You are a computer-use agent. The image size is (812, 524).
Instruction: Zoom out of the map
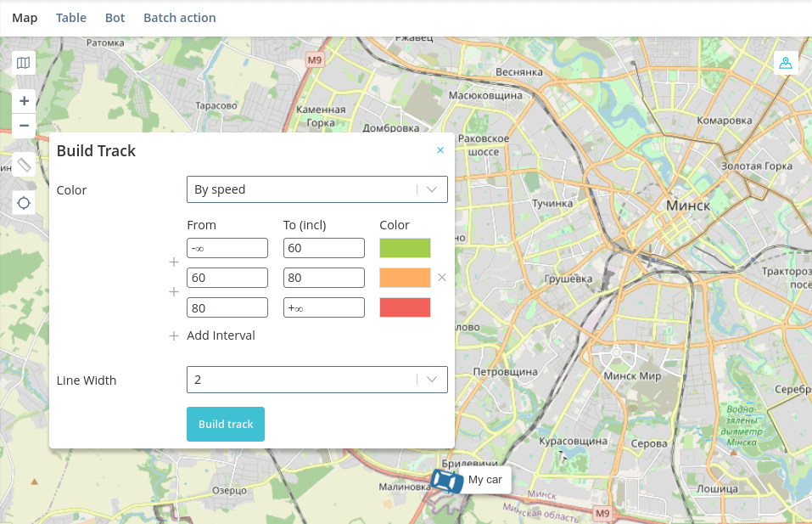[x=24, y=126]
